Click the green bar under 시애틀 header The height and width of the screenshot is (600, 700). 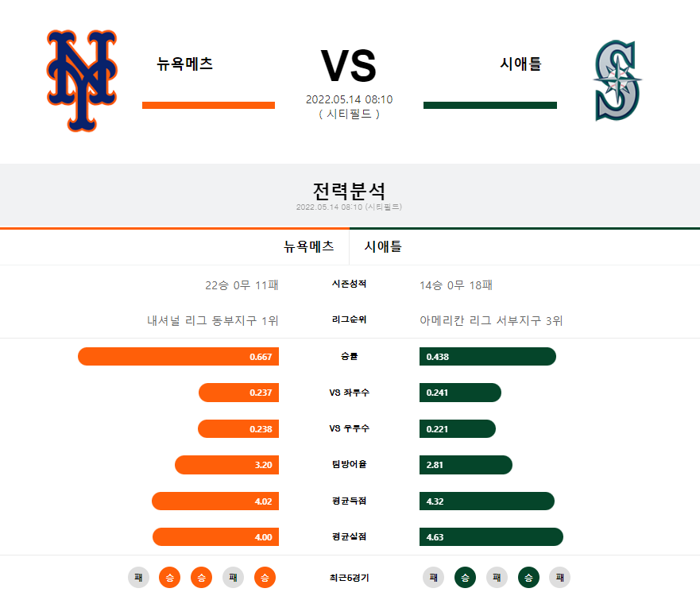point(490,106)
